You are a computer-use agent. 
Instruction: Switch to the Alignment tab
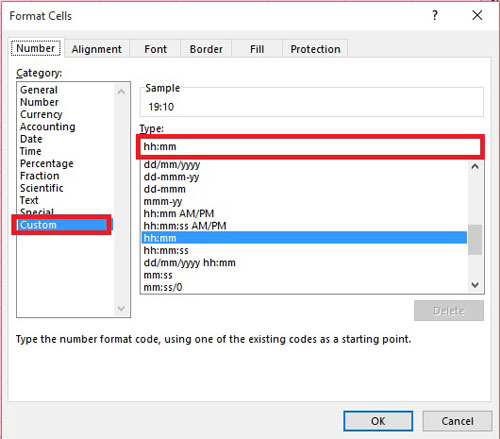pyautogui.click(x=97, y=49)
